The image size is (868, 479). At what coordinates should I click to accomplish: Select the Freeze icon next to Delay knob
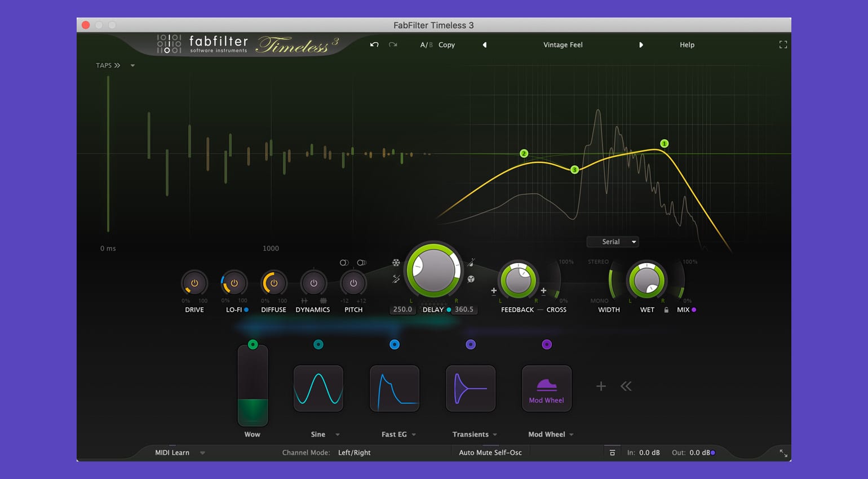pos(396,263)
